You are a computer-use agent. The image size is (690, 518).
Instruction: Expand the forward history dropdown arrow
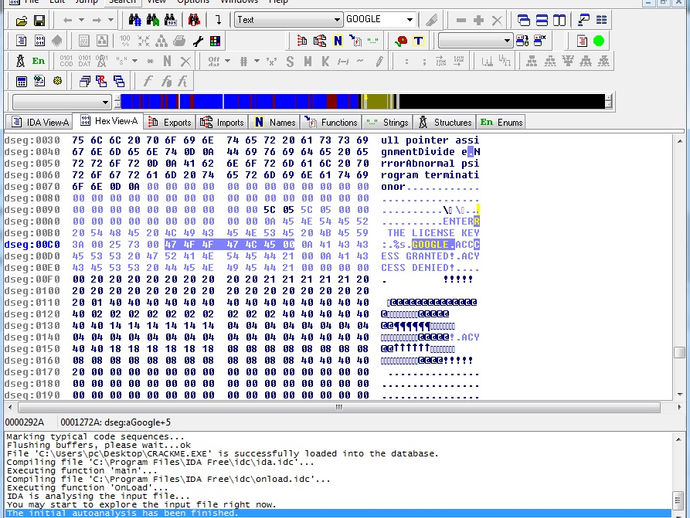(110, 20)
